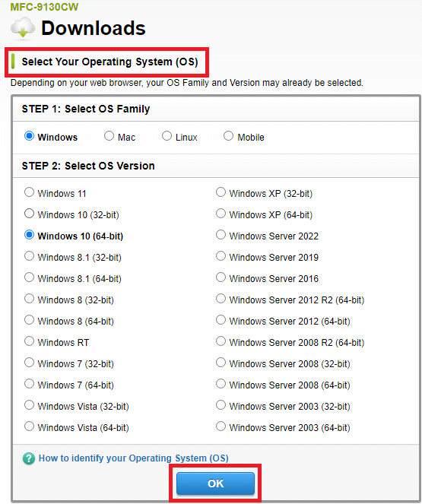Pick the Windows Server 2016 option
The image size is (422, 504).
pos(221,277)
